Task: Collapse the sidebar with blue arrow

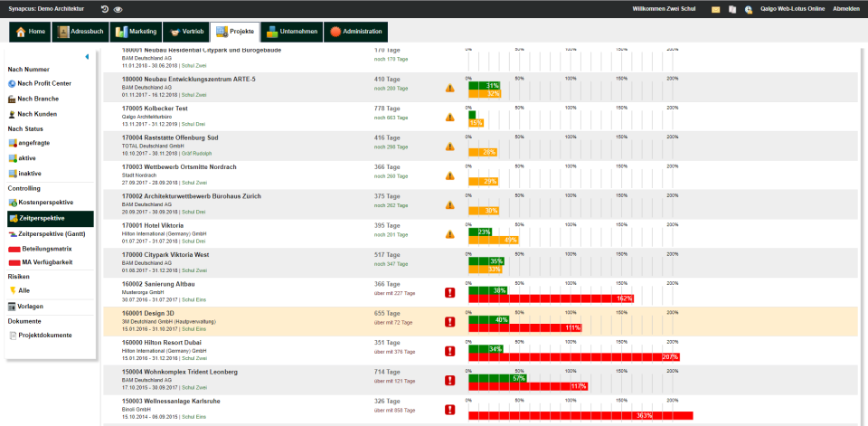Action: (87, 56)
